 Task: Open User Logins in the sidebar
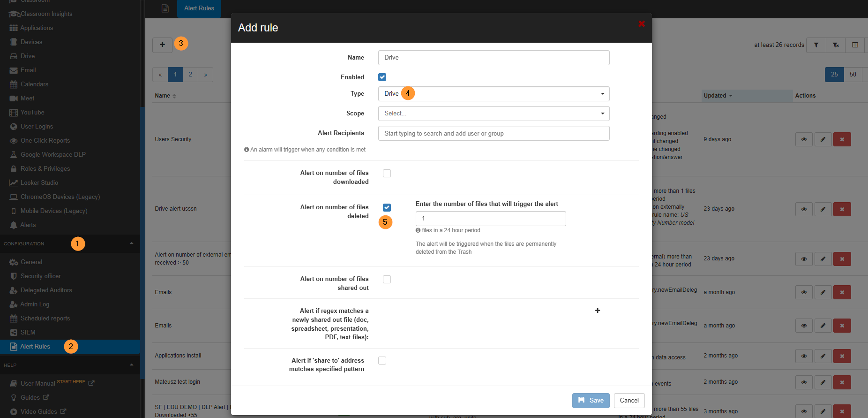(37, 127)
